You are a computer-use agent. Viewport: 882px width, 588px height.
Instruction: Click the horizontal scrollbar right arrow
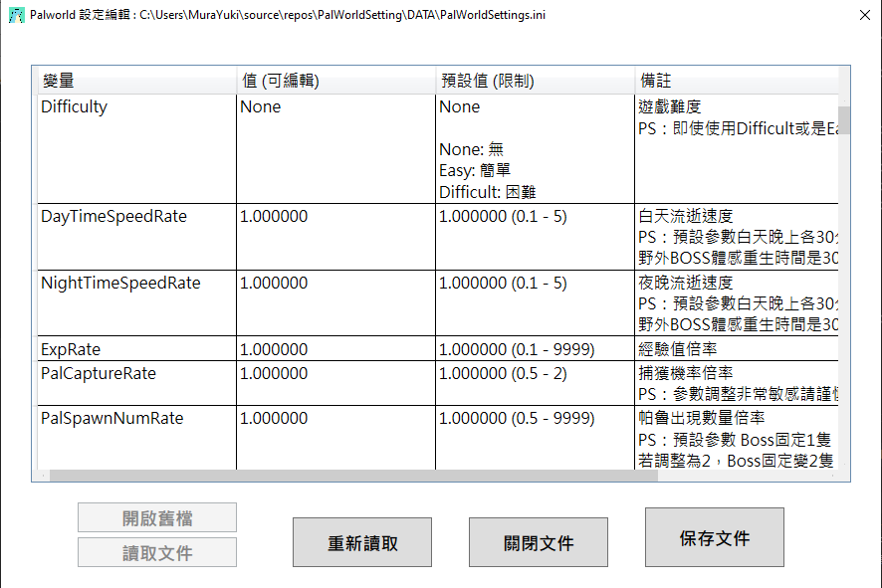(832, 476)
